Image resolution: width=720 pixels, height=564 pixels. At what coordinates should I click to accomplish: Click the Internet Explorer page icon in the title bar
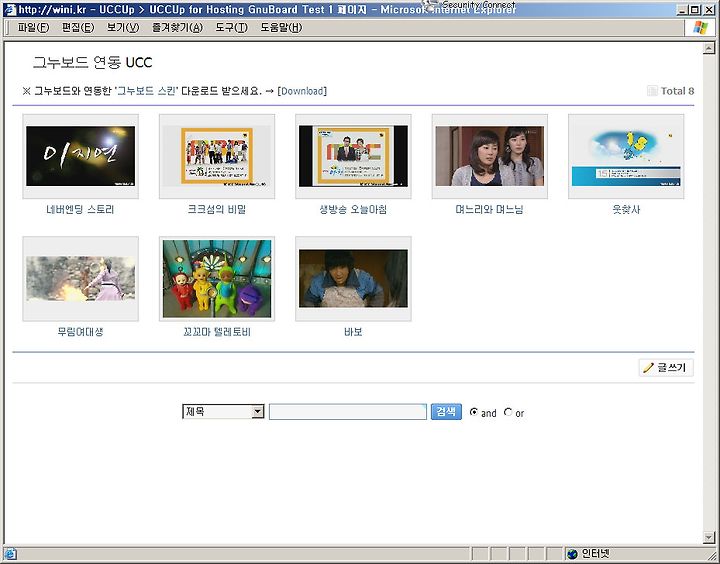coord(10,9)
